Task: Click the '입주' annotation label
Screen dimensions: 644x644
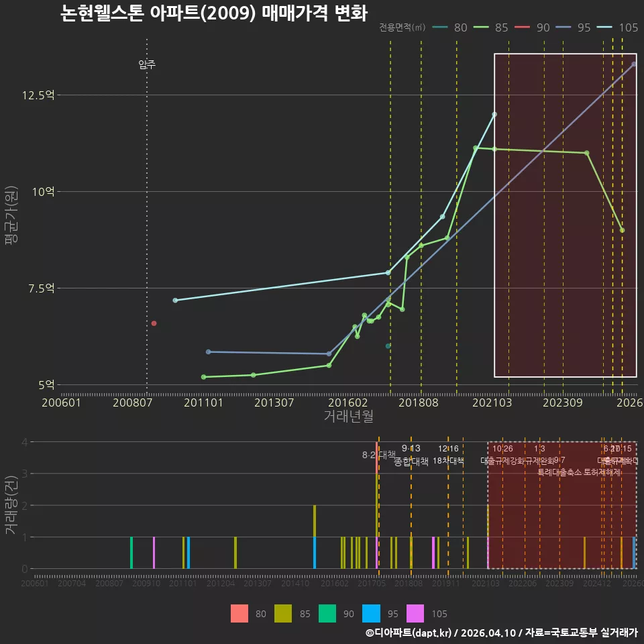Action: (x=147, y=64)
